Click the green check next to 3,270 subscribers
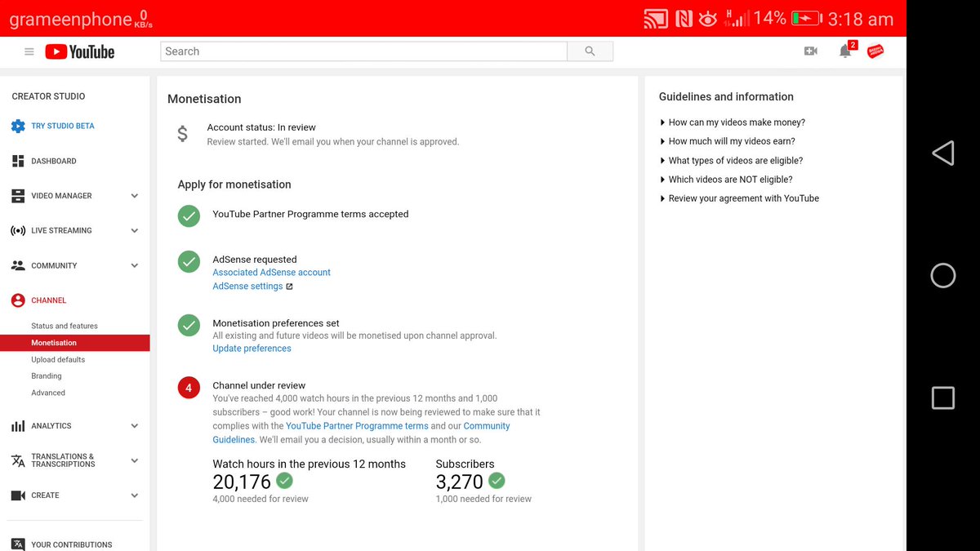Screen dimensions: 980x551 [497, 480]
